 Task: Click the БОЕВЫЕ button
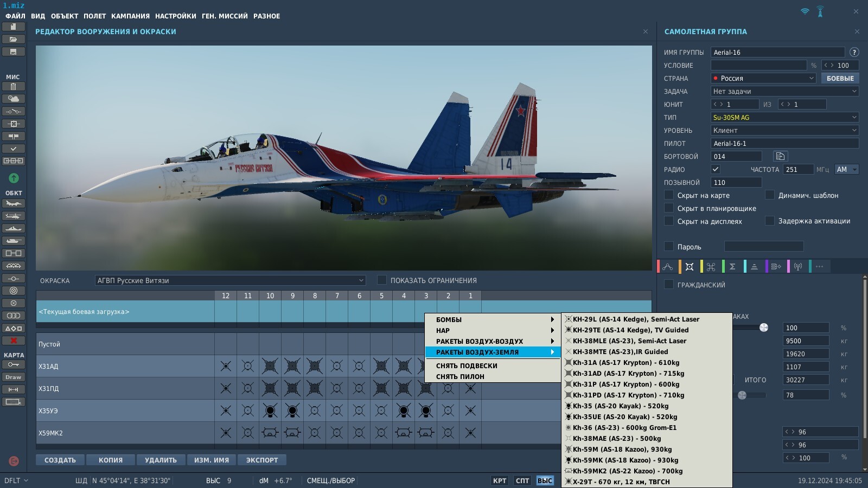tap(840, 78)
